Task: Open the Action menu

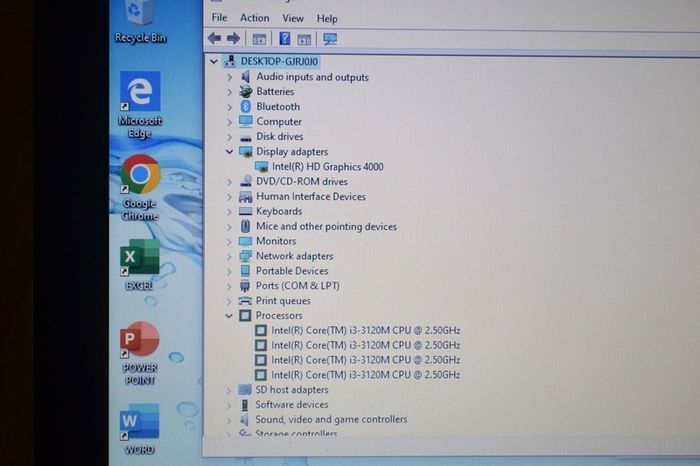Action: (254, 18)
